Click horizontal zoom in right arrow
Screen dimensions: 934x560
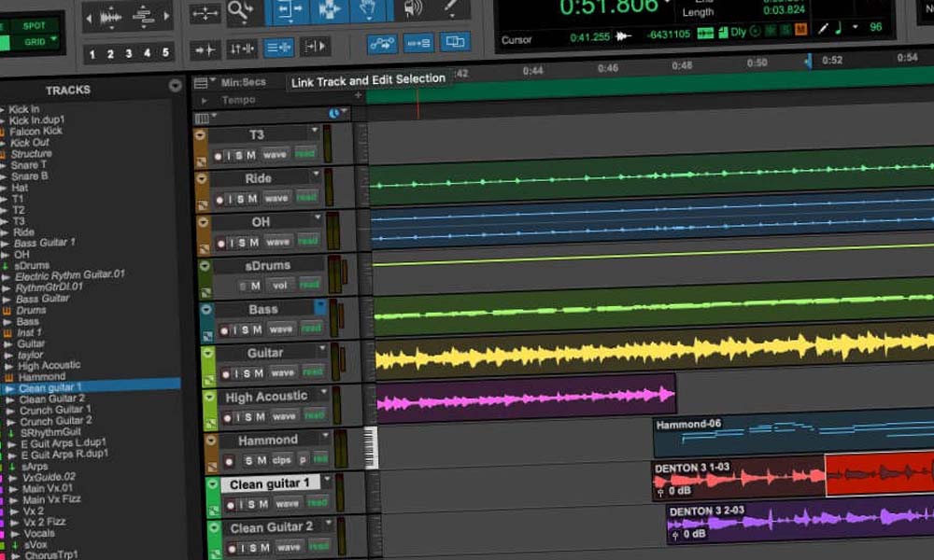tap(167, 17)
